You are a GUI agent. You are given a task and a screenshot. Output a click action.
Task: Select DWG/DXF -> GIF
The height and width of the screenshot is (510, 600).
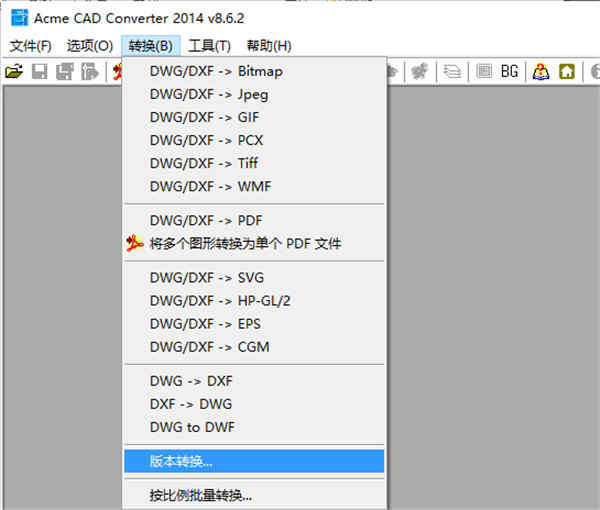pos(254,117)
